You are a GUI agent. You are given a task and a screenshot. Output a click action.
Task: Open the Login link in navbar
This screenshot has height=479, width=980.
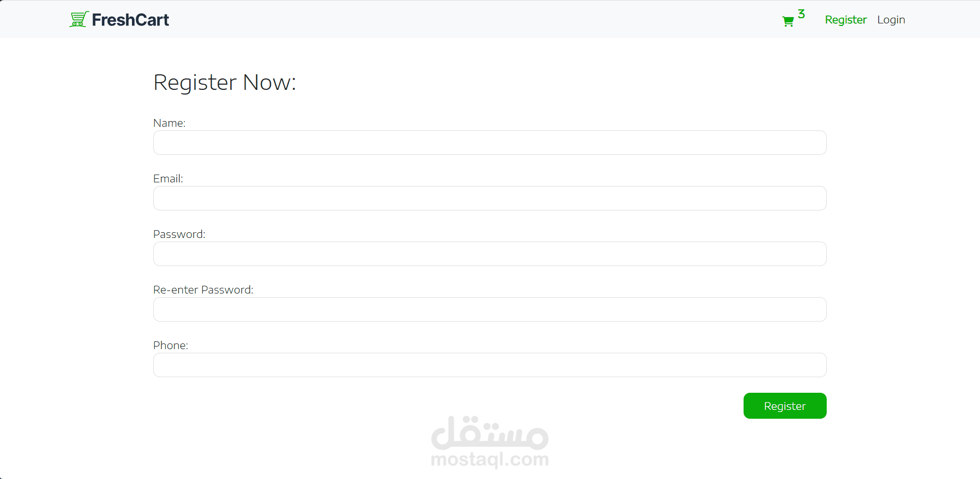[x=891, y=20]
